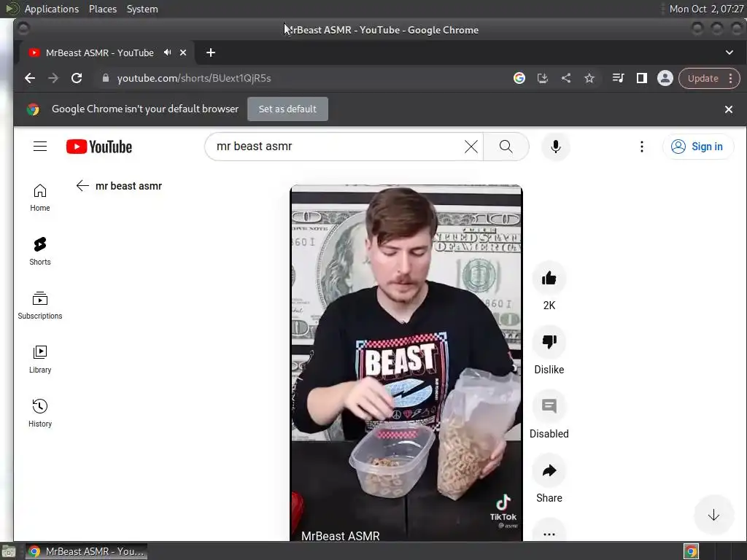This screenshot has height=560, width=747.
Task: Share the short using the arrow icon
Action: click(x=549, y=470)
